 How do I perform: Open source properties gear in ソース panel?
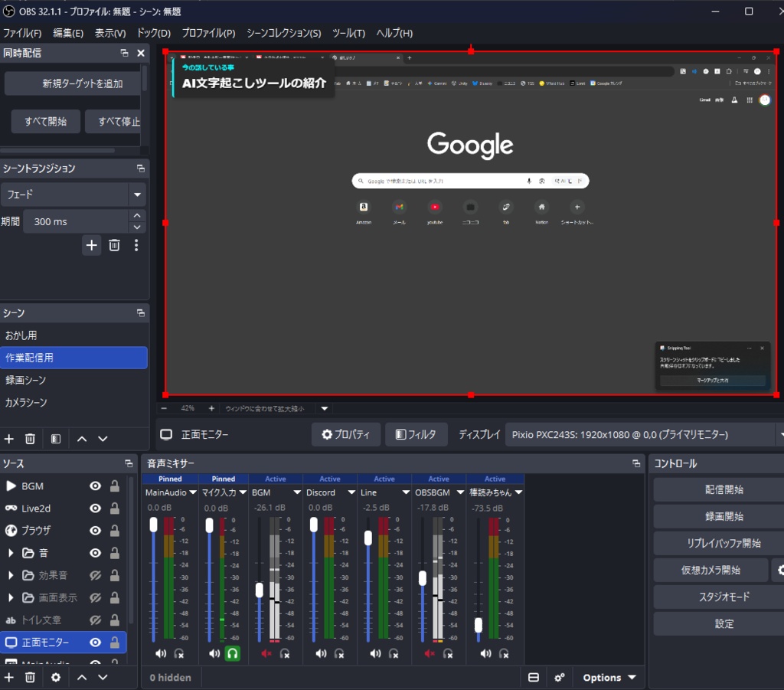pos(56,677)
